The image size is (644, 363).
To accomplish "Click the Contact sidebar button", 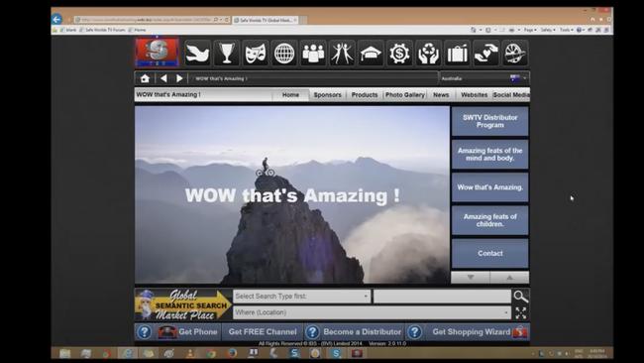I will click(490, 253).
